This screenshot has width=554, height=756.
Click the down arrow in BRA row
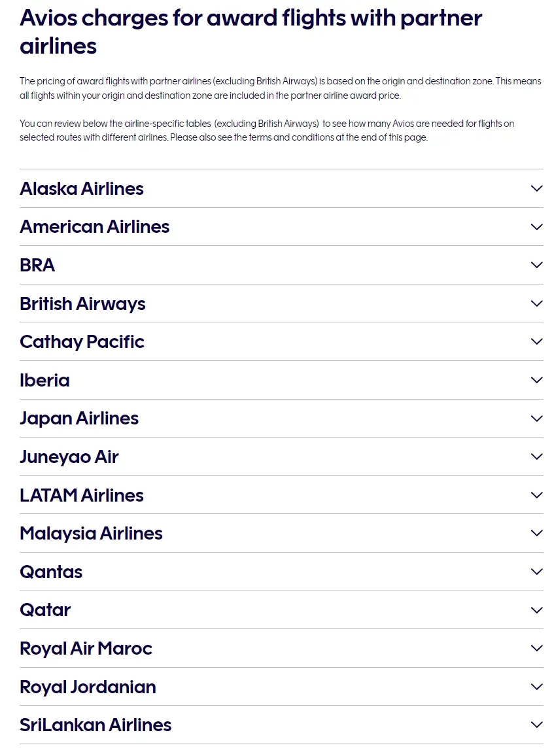pyautogui.click(x=536, y=265)
